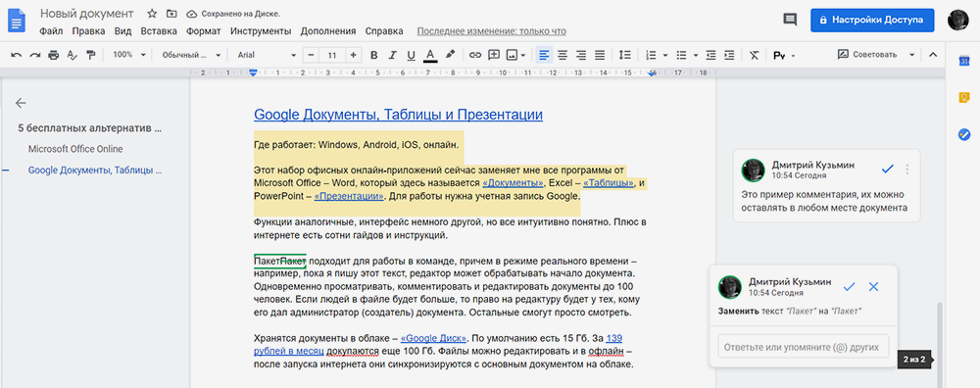
Task: Enable justified text alignment
Action: tap(600, 55)
